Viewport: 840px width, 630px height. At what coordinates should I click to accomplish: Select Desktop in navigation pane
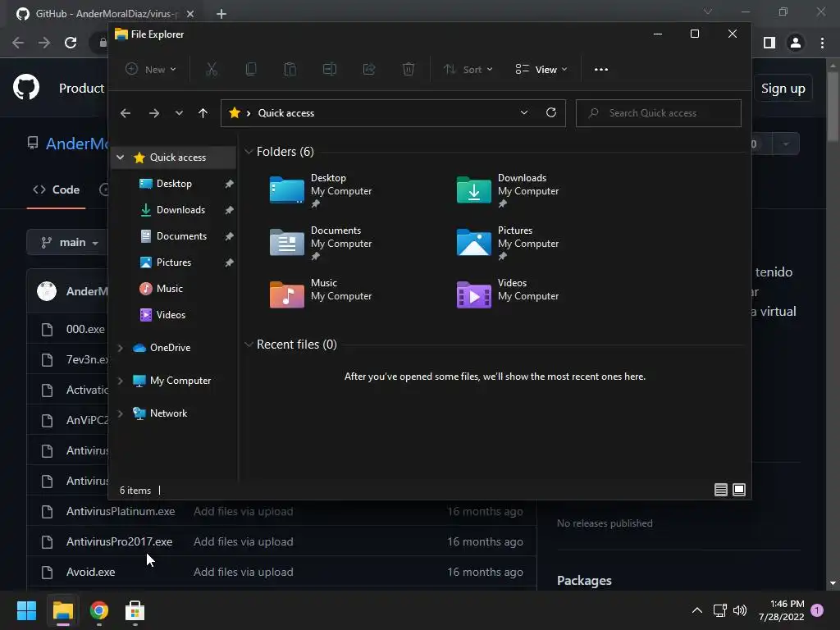pos(174,184)
